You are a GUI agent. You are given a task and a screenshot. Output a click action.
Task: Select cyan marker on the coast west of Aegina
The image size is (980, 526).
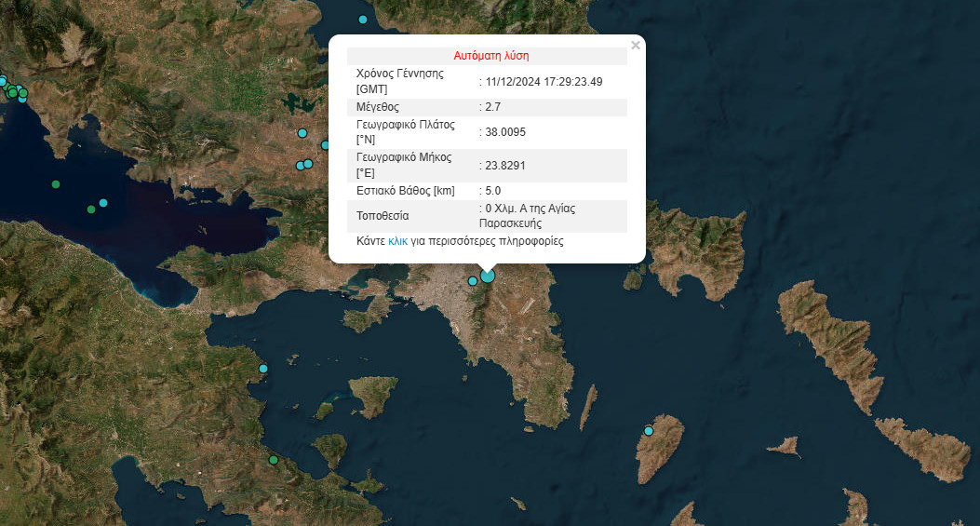262,369
